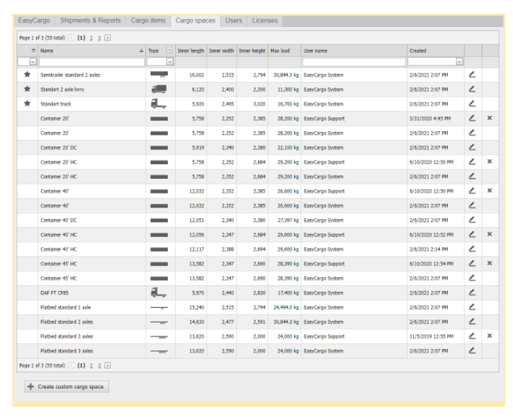
Task: Toggle the Standart truck favorite star
Action: point(27,104)
